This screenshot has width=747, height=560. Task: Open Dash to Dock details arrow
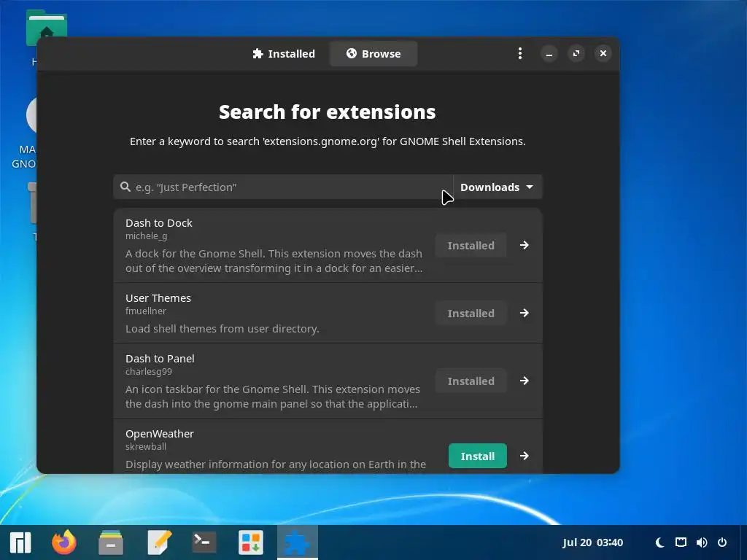coord(524,245)
